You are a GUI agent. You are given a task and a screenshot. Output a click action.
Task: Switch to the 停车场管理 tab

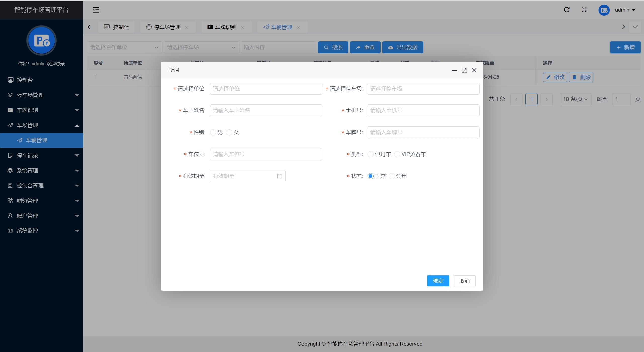[x=167, y=27]
